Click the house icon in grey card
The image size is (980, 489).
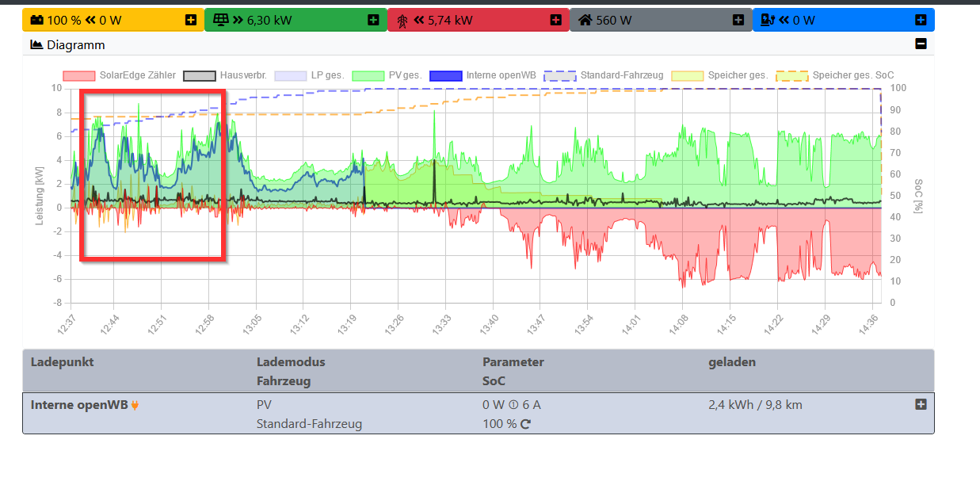pyautogui.click(x=585, y=20)
